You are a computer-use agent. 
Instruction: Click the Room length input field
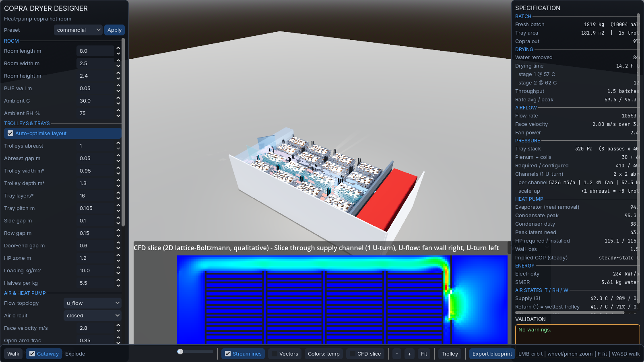coord(96,51)
